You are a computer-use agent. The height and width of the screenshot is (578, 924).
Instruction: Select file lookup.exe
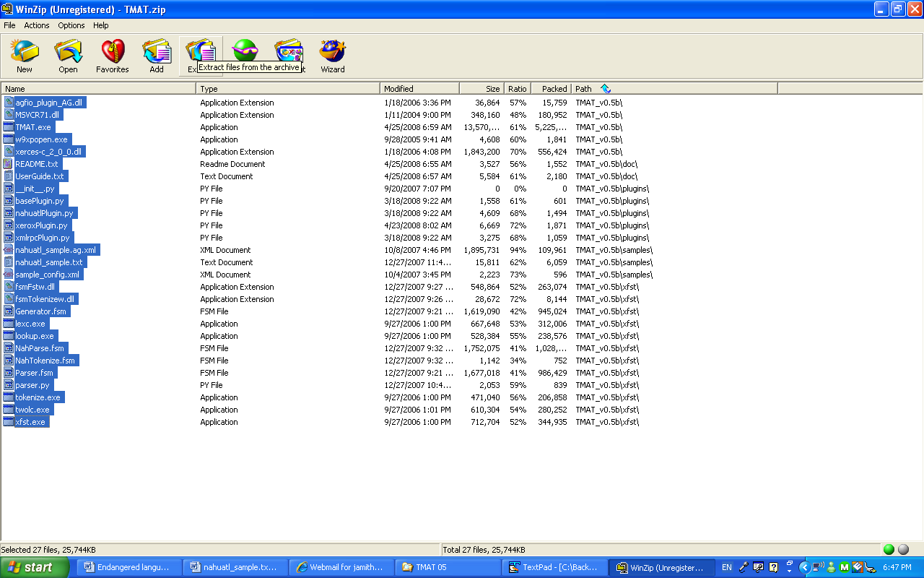coord(35,336)
